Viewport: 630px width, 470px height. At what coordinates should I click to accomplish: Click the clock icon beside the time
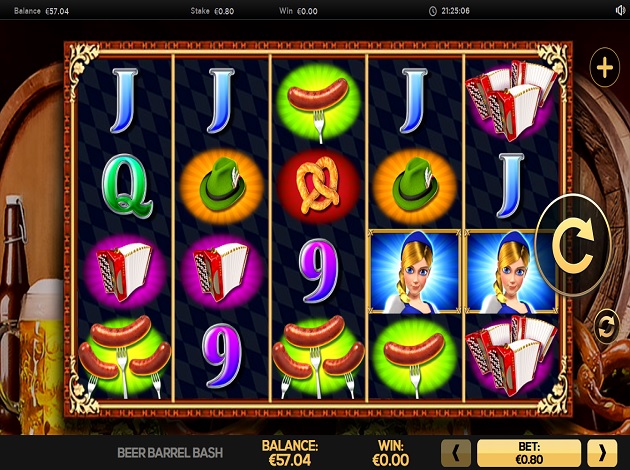(x=433, y=11)
